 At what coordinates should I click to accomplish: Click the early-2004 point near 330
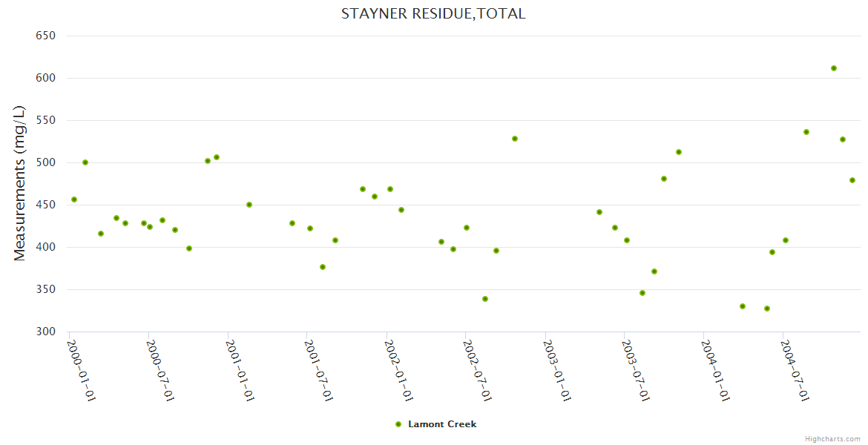[743, 306]
